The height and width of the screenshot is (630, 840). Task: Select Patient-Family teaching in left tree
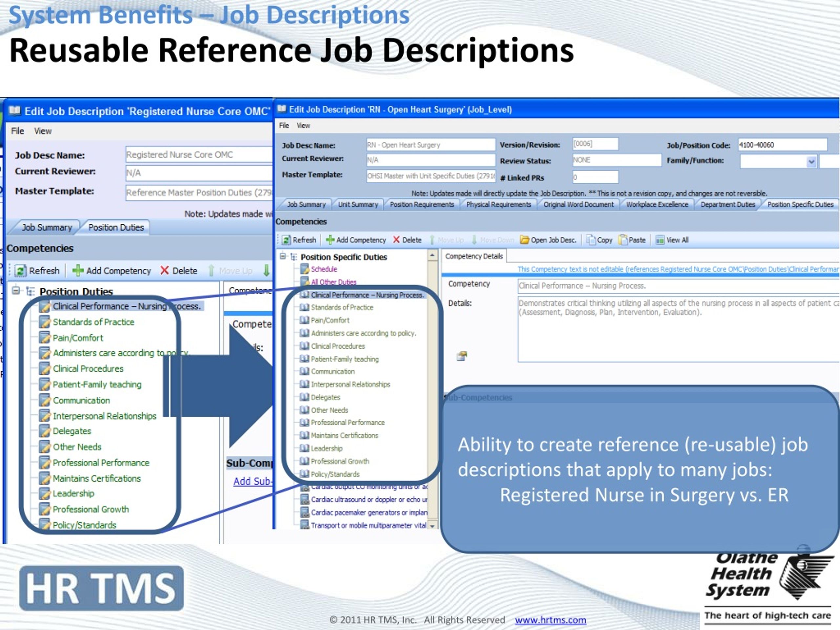pos(97,385)
